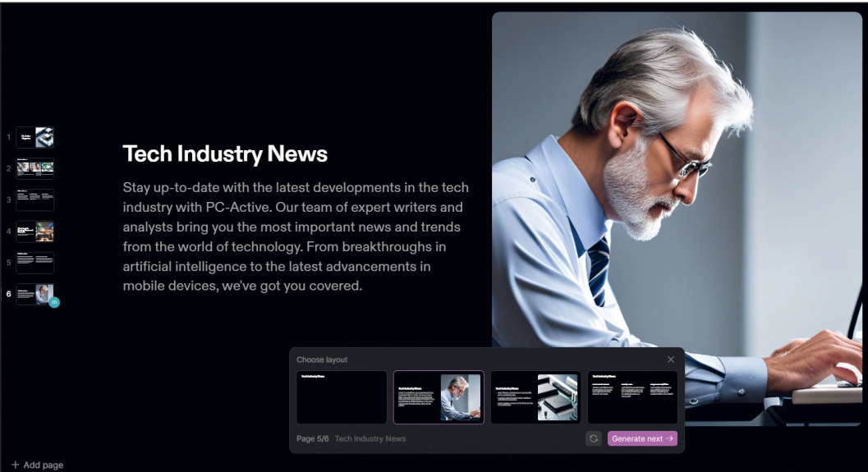
Task: Open page 3 thumbnail in sidebar
Action: 34,199
